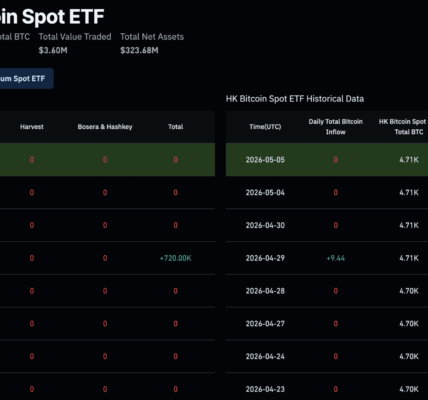Click the HK Bitcoin Spot Total BTC header

click(402, 127)
